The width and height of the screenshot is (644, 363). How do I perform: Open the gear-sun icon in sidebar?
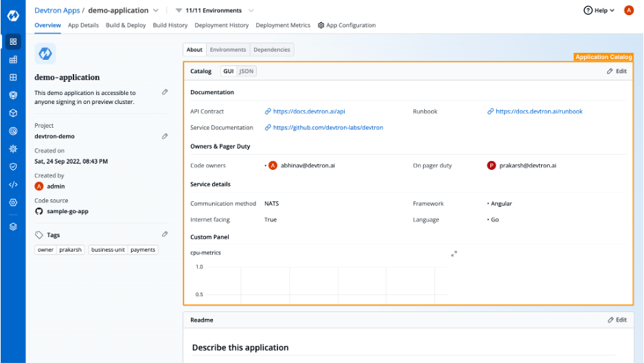[13, 148]
